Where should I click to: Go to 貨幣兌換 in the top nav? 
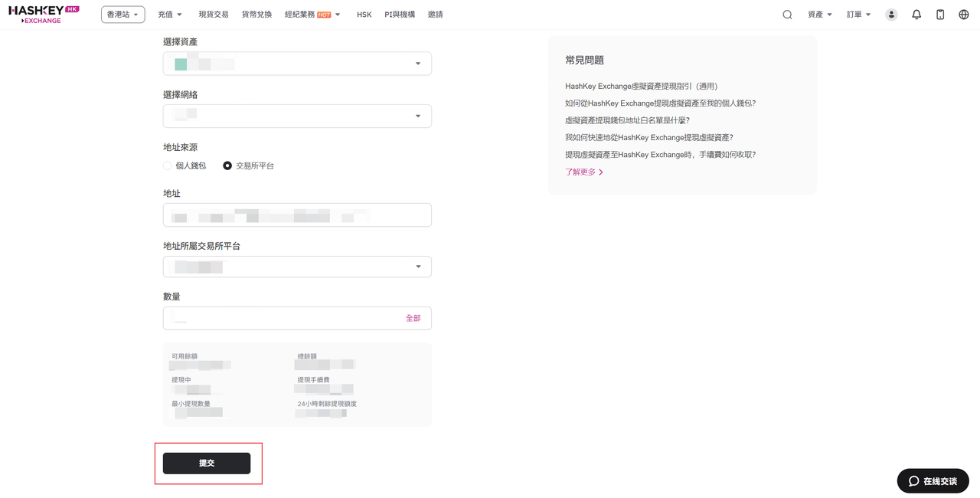tap(256, 15)
